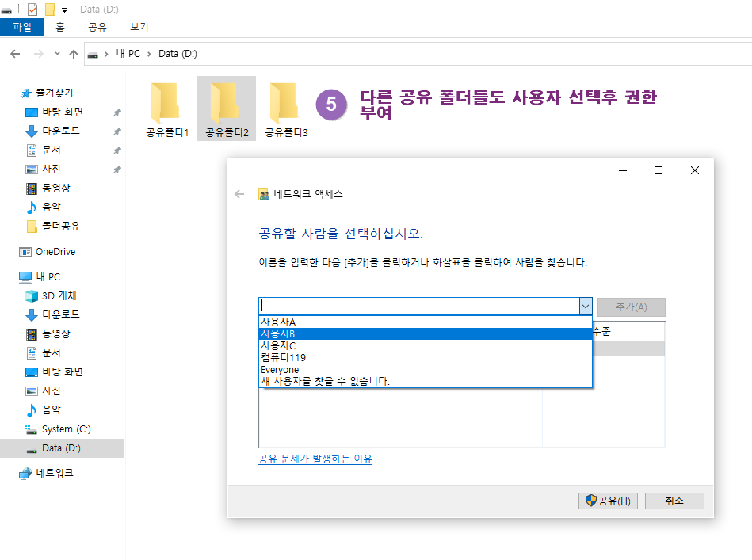This screenshot has width=752, height=560.
Task: Click the pin icon next to 문서
Action: point(116,150)
